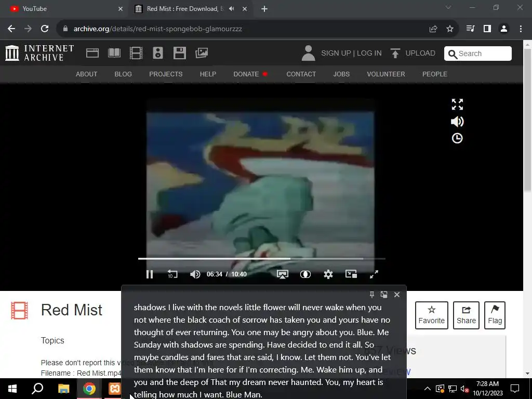This screenshot has height=399, width=532.
Task: Toggle the captions contrast icon in player
Action: [x=305, y=274]
